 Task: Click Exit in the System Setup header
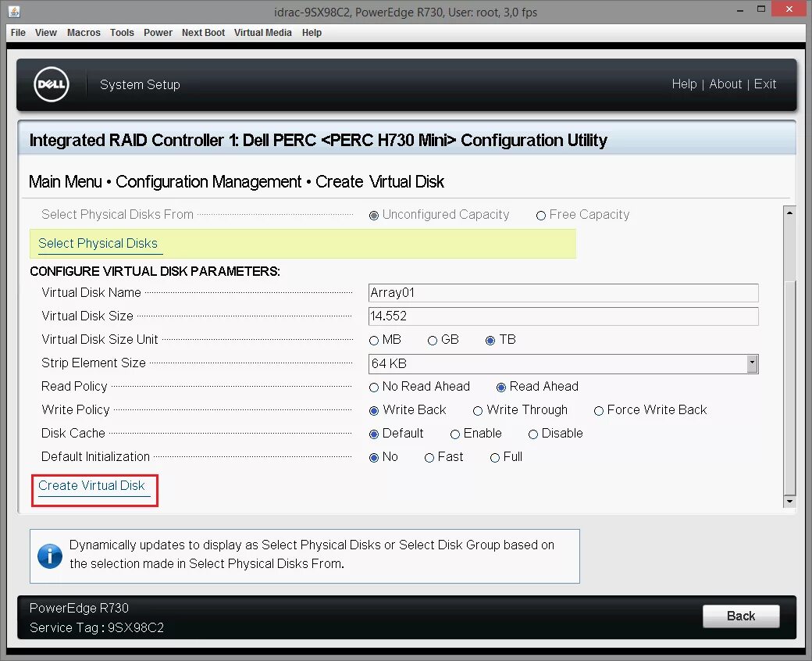(764, 84)
